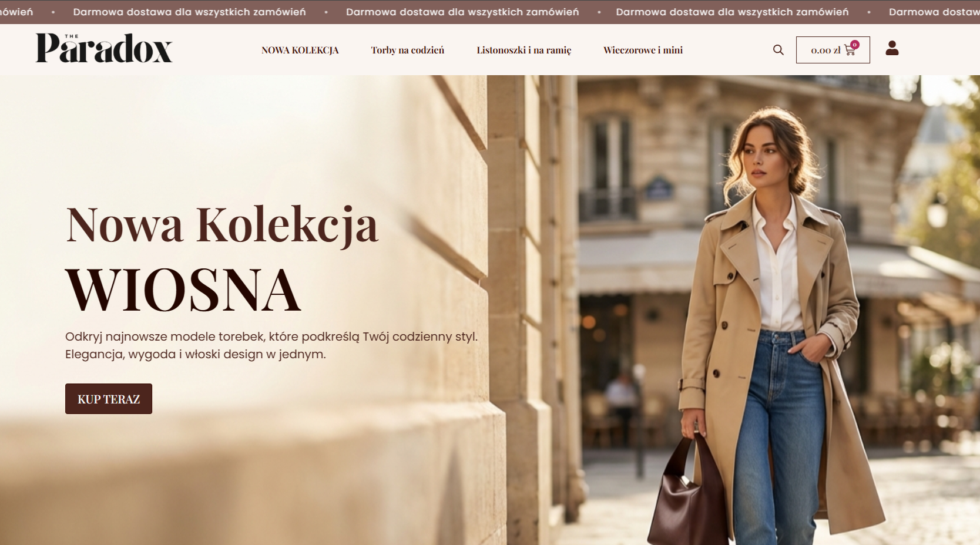980x545 pixels.
Task: Click the woman's blue jeans
Action: tap(778, 435)
